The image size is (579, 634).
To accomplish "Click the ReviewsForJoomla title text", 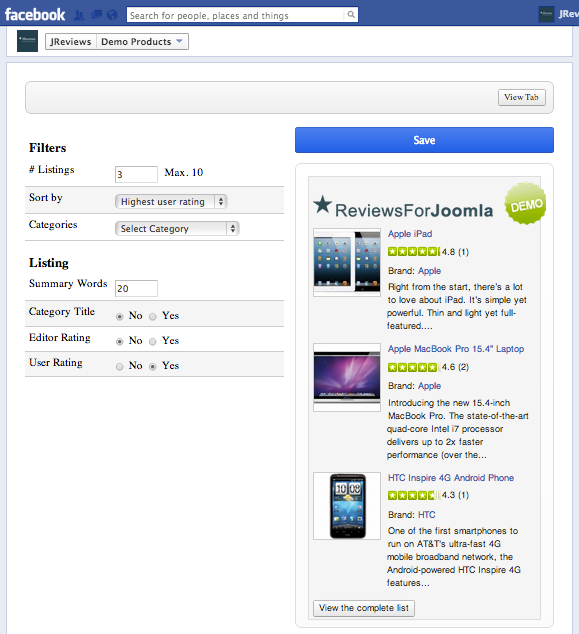I will click(414, 211).
